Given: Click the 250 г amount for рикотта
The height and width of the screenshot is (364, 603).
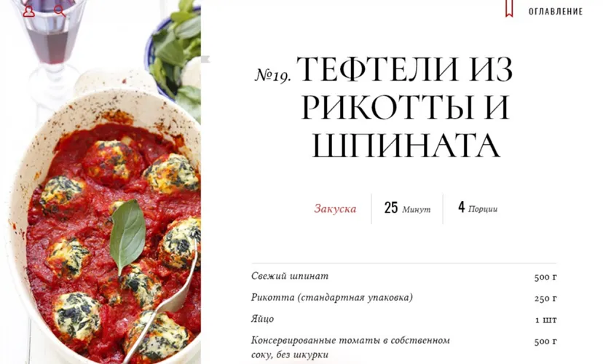Looking at the screenshot, I should [x=545, y=298].
